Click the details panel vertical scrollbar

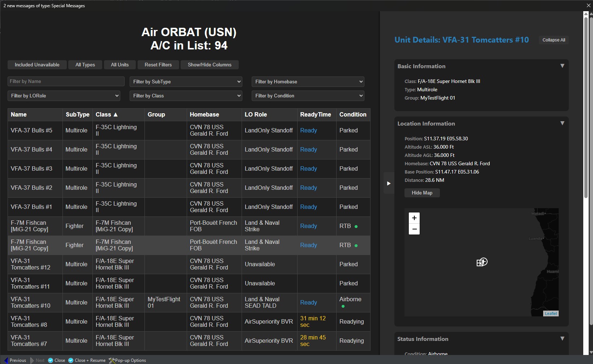click(x=586, y=108)
